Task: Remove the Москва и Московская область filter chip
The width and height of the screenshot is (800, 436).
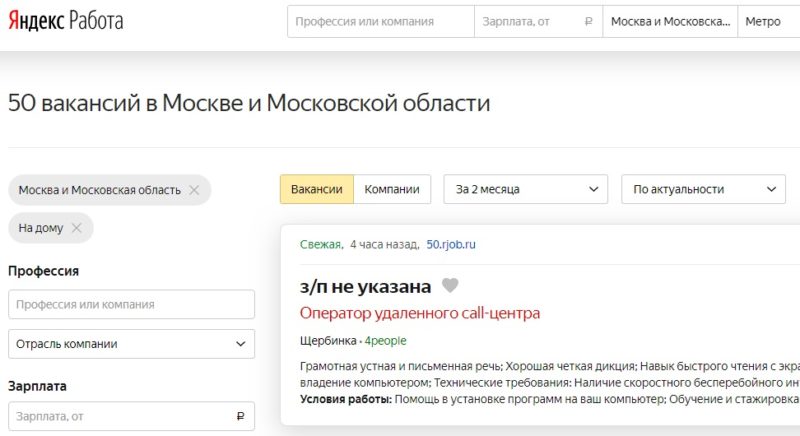Action: (194, 190)
